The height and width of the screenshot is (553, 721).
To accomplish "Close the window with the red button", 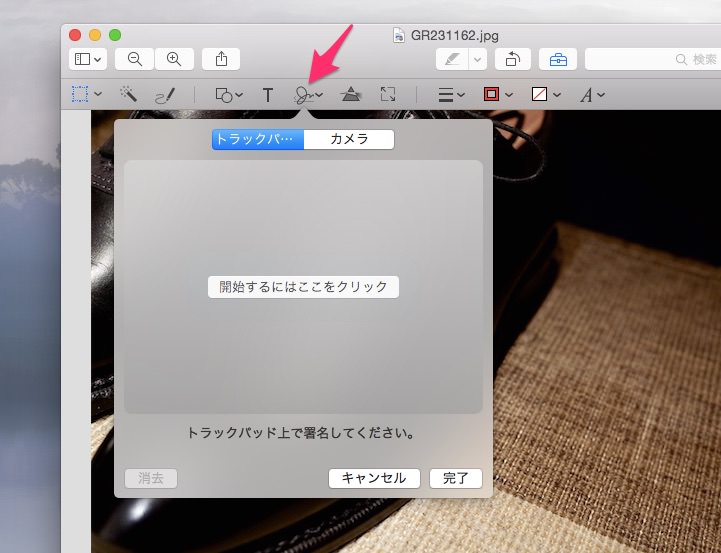I will pos(75,35).
